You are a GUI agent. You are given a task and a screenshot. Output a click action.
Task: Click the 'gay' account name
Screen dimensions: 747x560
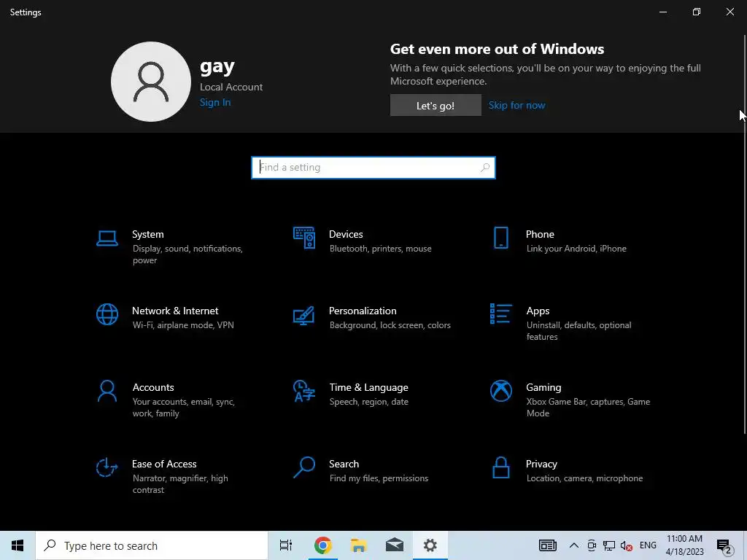pos(217,67)
